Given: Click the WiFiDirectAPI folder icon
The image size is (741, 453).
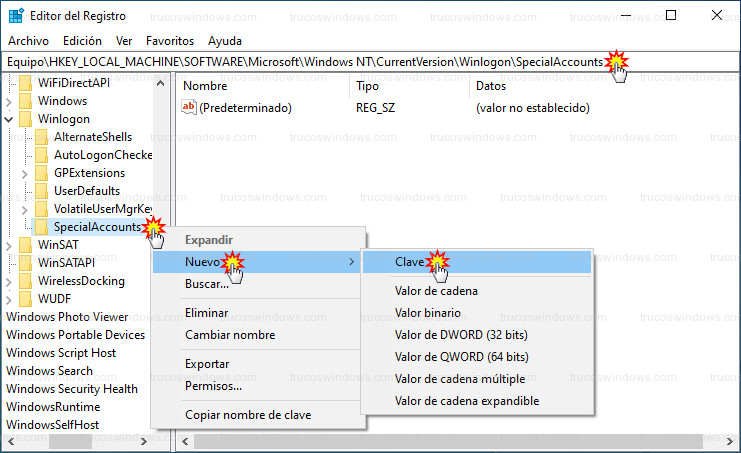Looking at the screenshot, I should pyautogui.click(x=25, y=83).
